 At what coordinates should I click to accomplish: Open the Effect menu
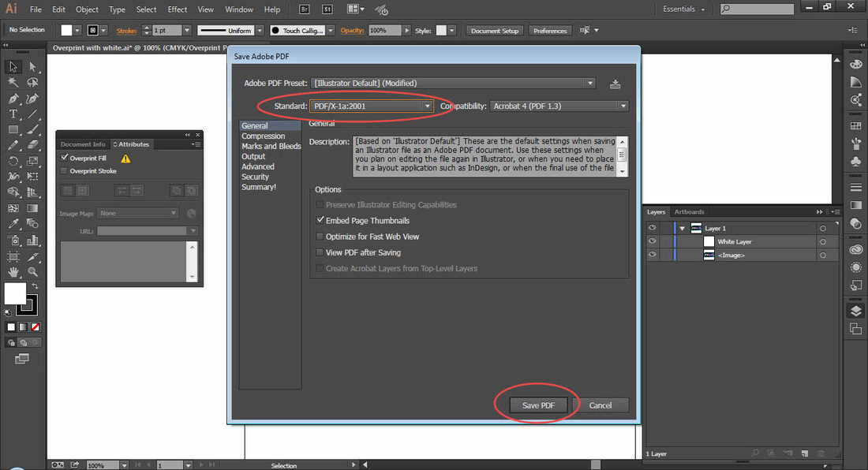(x=177, y=9)
